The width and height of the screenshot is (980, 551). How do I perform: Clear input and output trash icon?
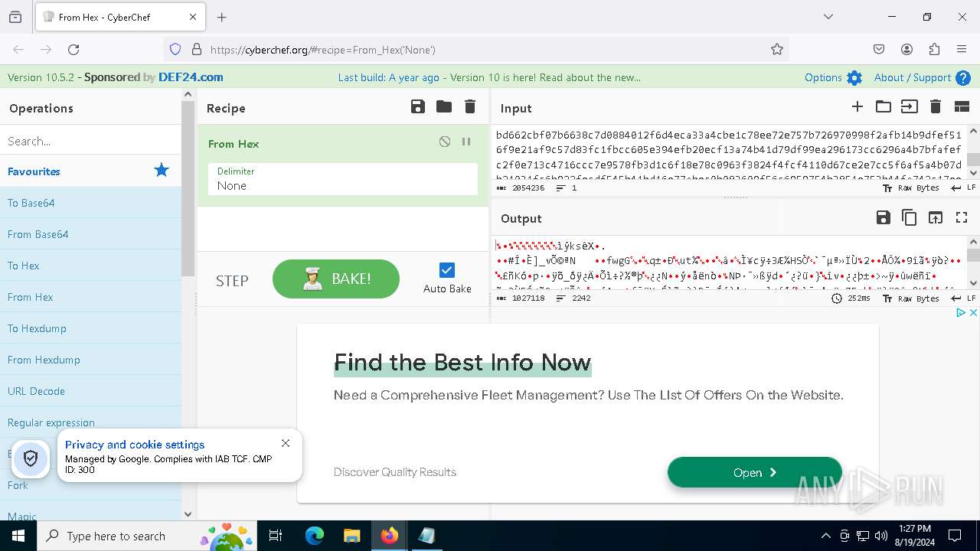936,107
